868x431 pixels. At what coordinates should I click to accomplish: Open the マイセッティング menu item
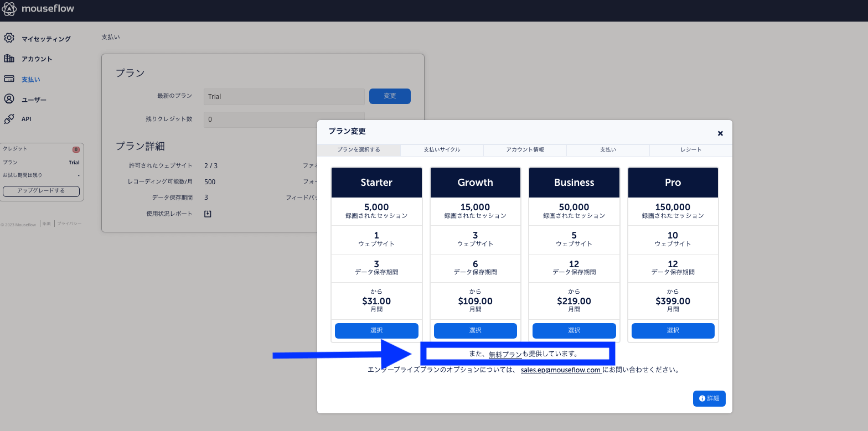pyautogui.click(x=46, y=39)
